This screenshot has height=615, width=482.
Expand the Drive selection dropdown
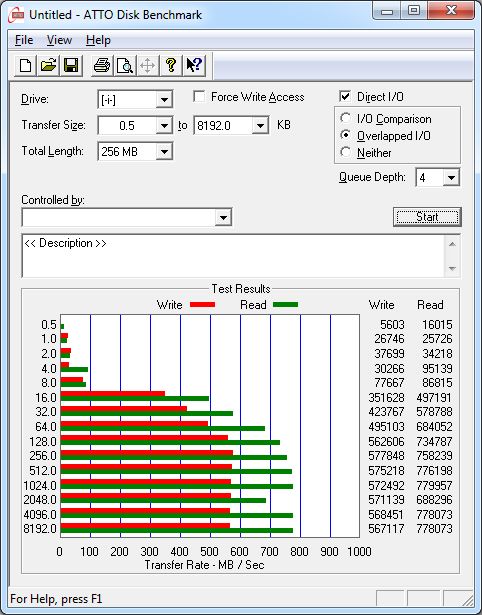(x=164, y=100)
